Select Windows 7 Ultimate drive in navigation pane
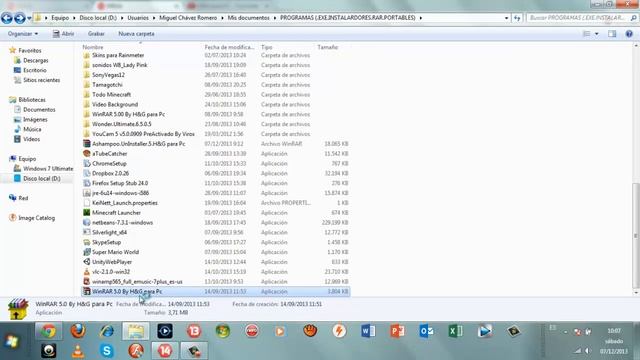 click(x=48, y=169)
